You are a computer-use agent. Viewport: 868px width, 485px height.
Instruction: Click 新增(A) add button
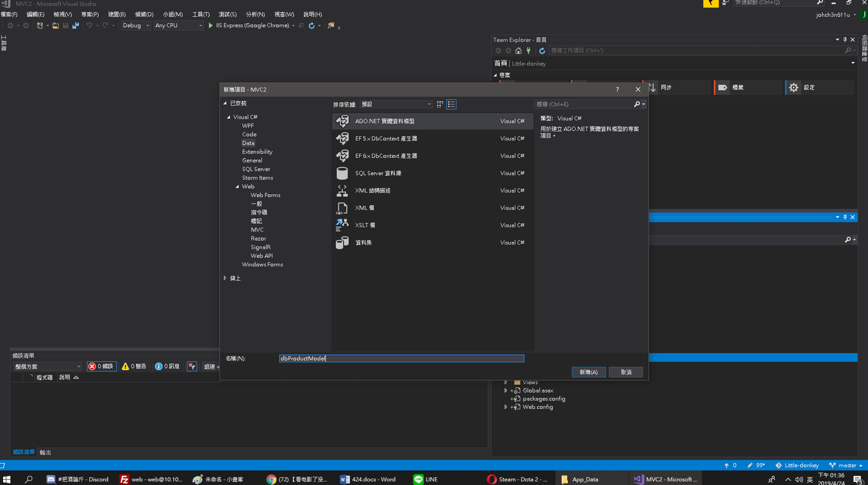[x=588, y=372]
